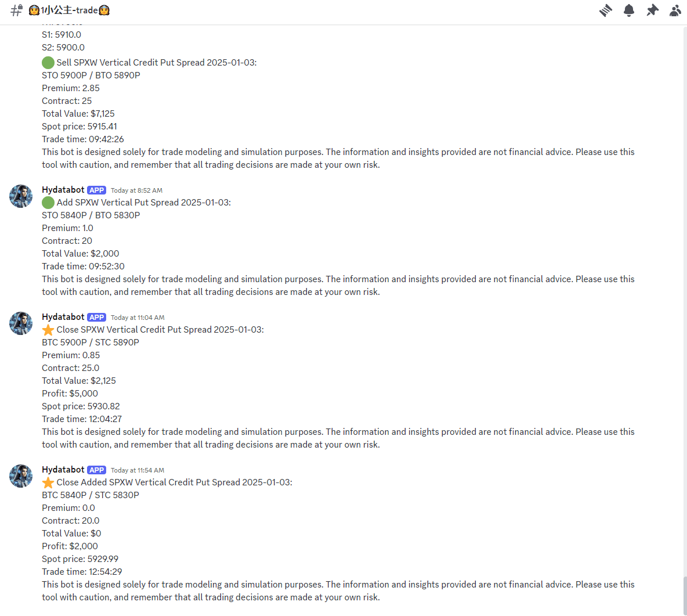Click the "Today at 11:04 AM" timestamp
The image size is (687, 616).
[x=138, y=318]
